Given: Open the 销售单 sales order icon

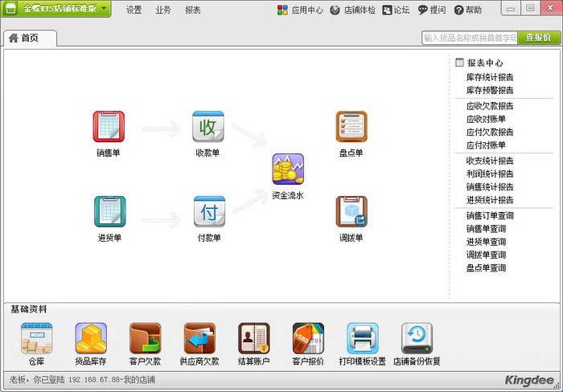Looking at the screenshot, I should click(x=109, y=127).
